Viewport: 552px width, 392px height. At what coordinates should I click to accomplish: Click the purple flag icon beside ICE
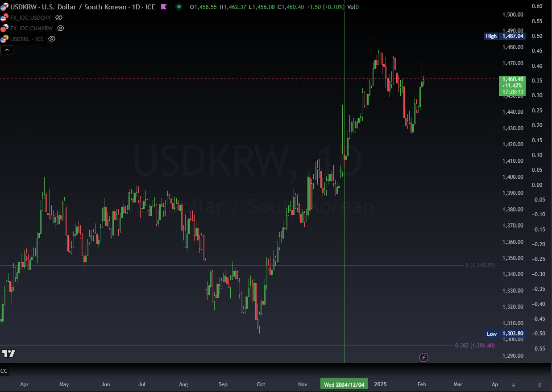tap(164, 7)
